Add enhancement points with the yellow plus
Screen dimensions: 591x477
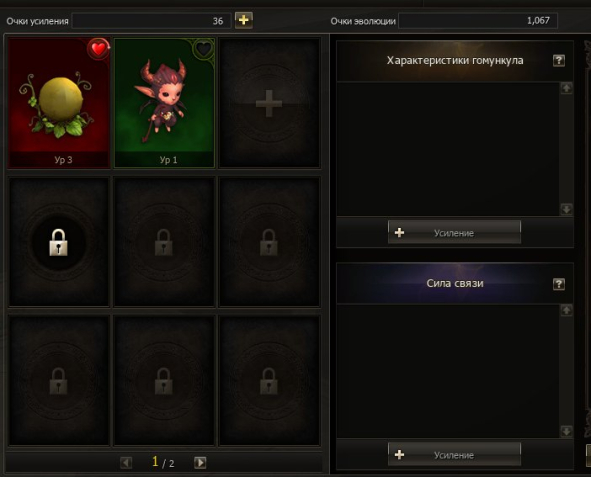pyautogui.click(x=243, y=20)
